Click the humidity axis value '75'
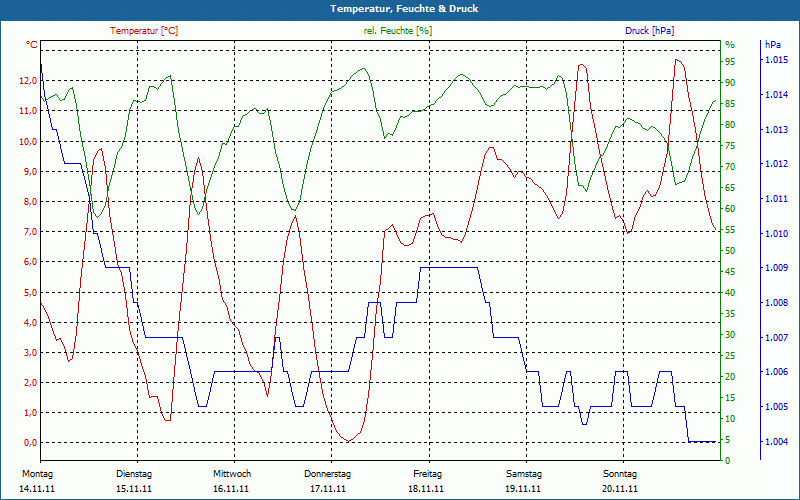This screenshot has width=800, height=500. (730, 146)
